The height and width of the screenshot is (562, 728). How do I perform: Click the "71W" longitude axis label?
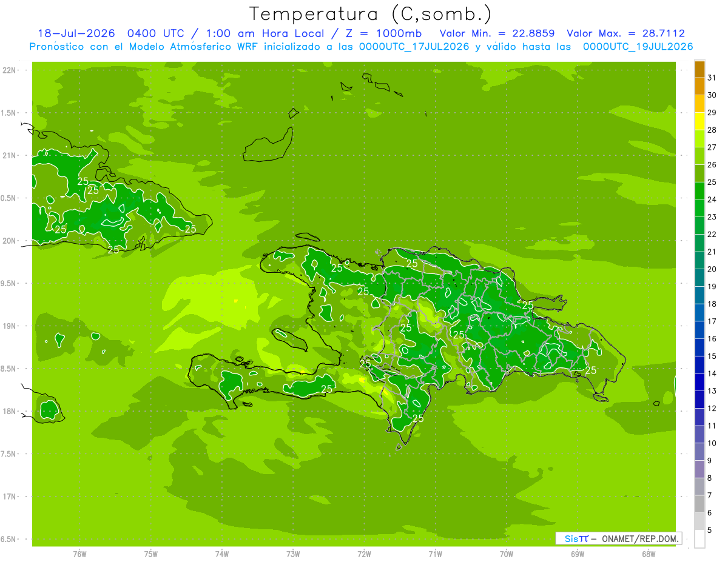point(435,554)
